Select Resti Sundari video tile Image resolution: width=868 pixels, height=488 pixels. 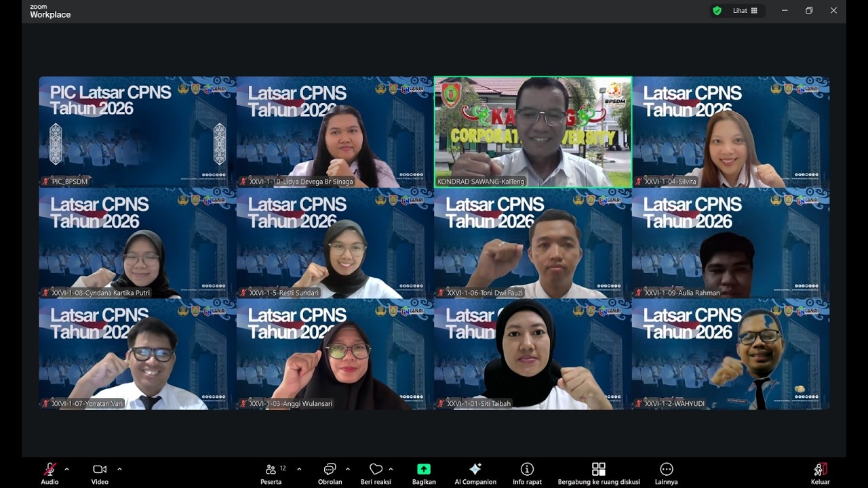click(334, 243)
